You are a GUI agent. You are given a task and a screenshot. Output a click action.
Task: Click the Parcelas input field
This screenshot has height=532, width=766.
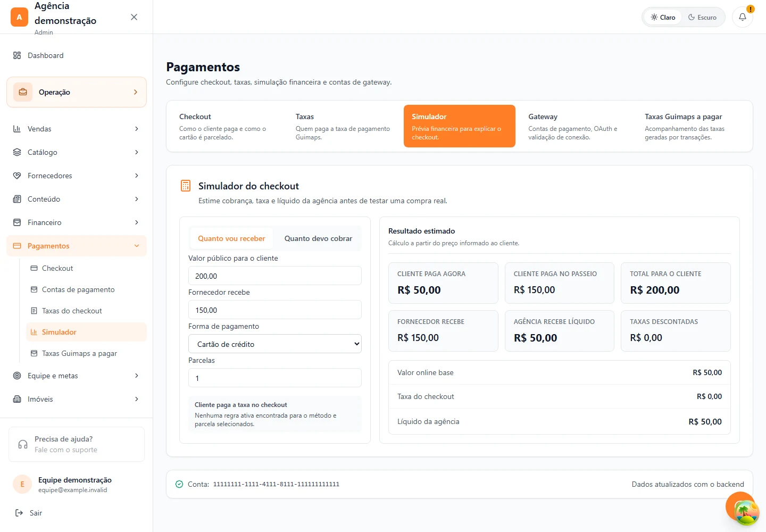pos(275,378)
